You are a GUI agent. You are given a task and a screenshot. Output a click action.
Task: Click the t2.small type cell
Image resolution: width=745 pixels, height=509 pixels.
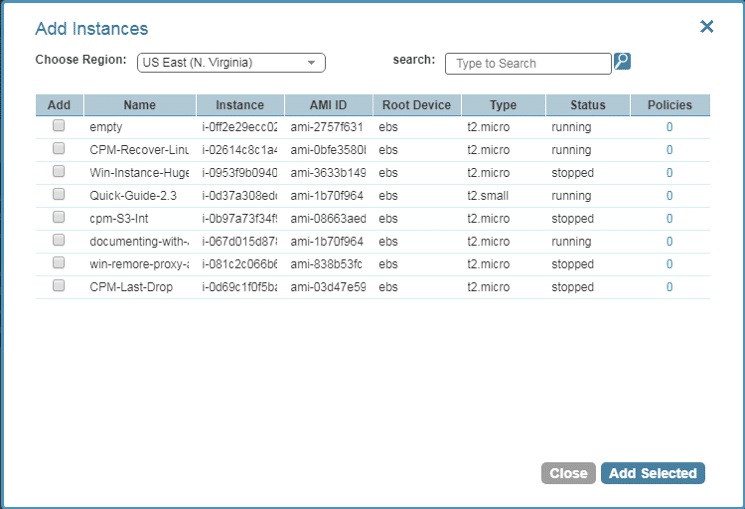[x=488, y=196]
